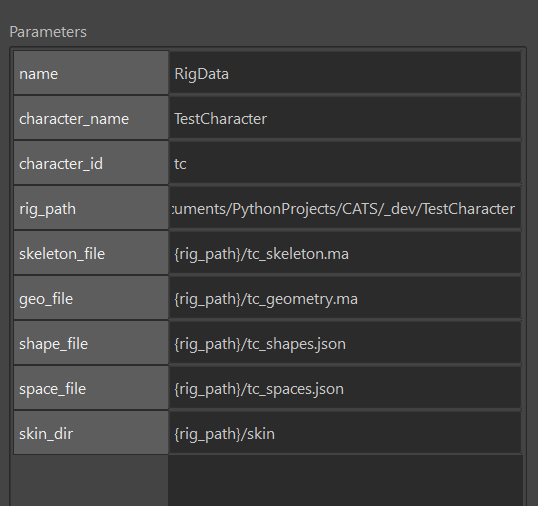Edit the rig_path value field
The height and width of the screenshot is (506, 538).
point(345,208)
